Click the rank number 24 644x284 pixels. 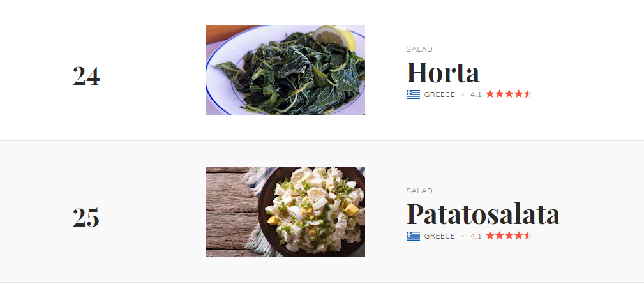(x=86, y=77)
